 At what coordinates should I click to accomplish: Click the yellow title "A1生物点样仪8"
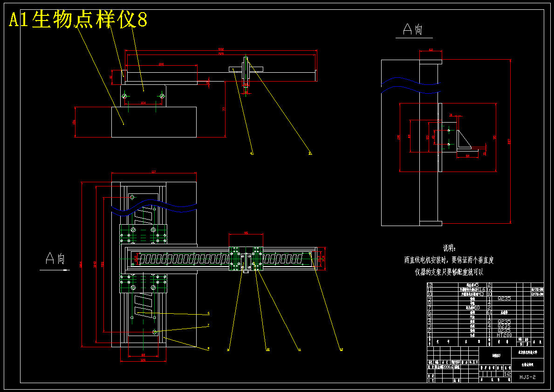click(78, 20)
